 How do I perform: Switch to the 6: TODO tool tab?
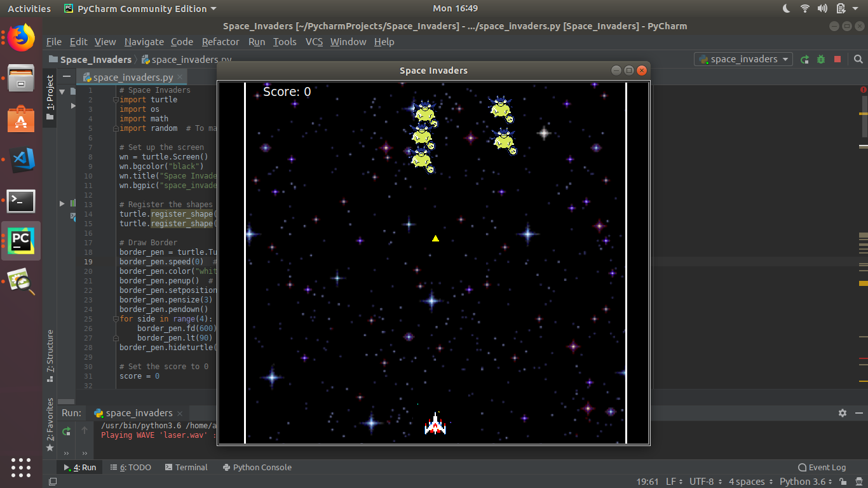click(130, 467)
